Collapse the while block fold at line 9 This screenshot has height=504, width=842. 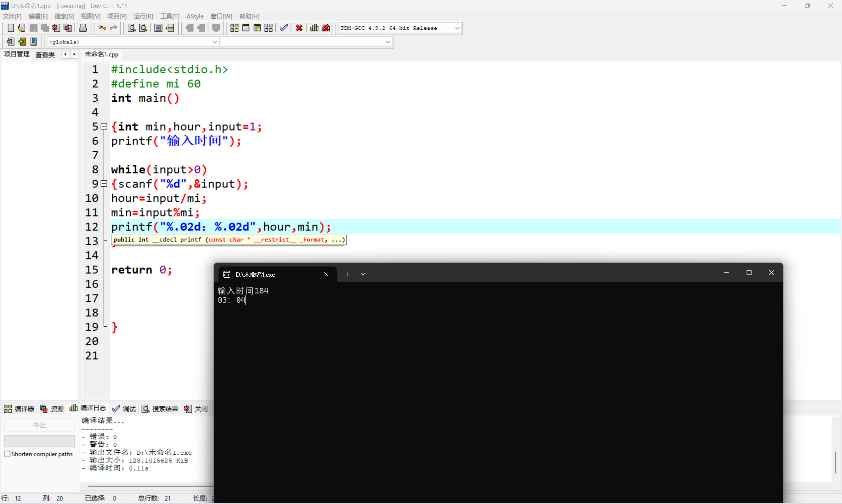coord(104,184)
